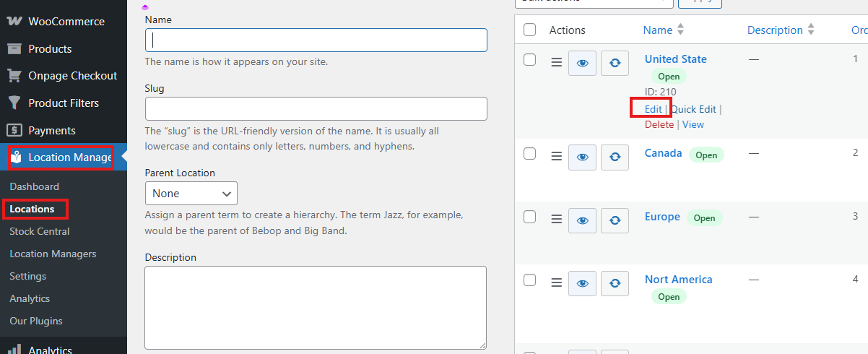Go to Location Managers submenu item
The height and width of the screenshot is (354, 868).
pos(53,254)
